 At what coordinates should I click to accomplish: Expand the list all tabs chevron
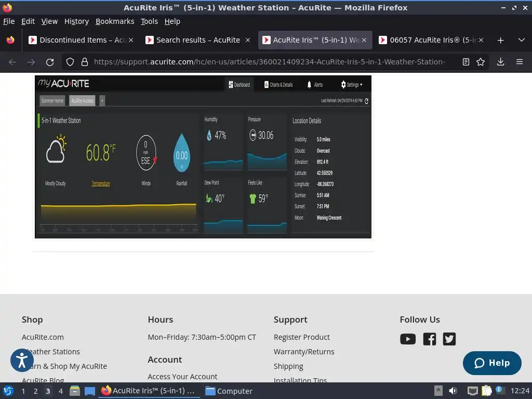pos(522,40)
